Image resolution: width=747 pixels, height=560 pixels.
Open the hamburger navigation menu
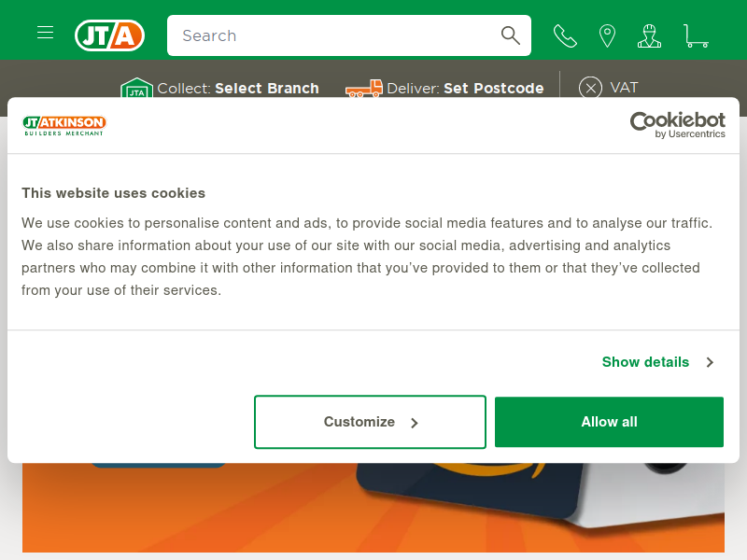coord(45,33)
